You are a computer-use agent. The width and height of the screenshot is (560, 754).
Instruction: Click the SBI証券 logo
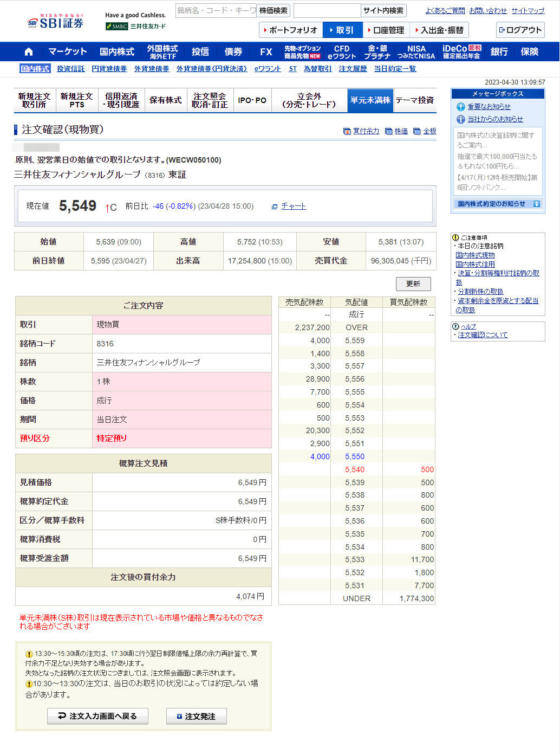56,22
